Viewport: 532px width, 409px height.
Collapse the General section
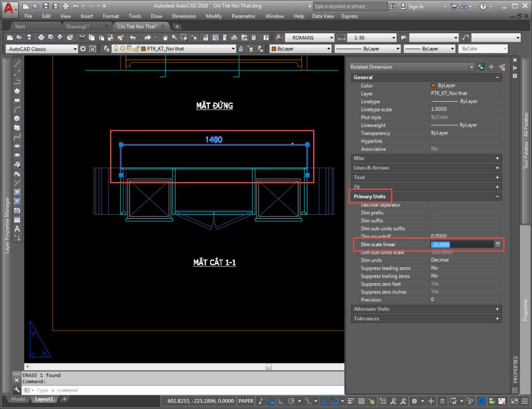tap(497, 77)
